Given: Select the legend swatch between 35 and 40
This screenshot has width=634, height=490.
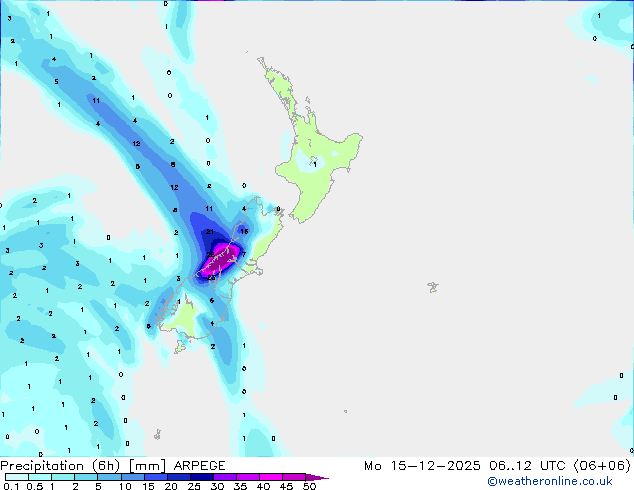Looking at the screenshot, I should 247,477.
